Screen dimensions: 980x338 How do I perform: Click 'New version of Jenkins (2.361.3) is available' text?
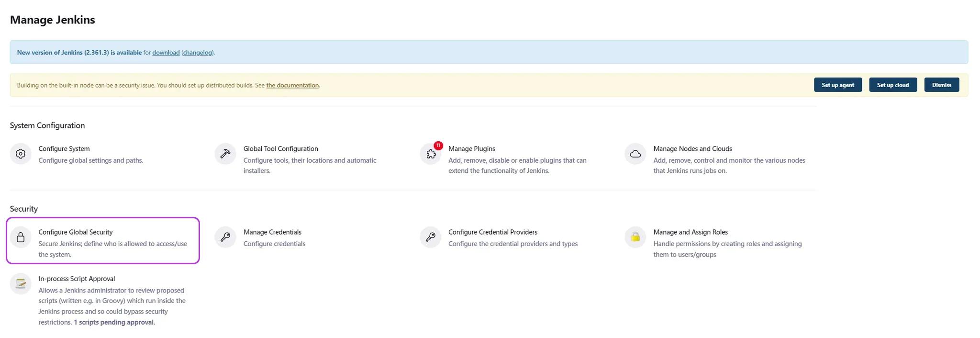click(79, 53)
